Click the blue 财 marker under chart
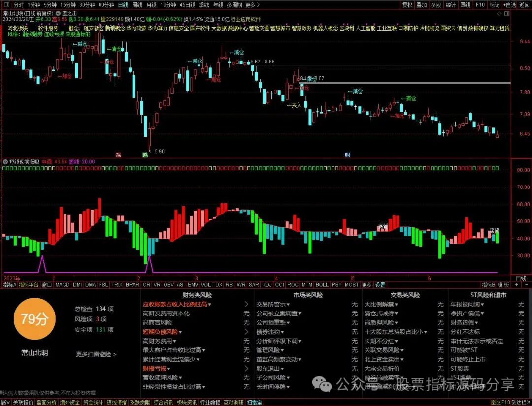This screenshot has width=532, height=406. tap(347, 155)
